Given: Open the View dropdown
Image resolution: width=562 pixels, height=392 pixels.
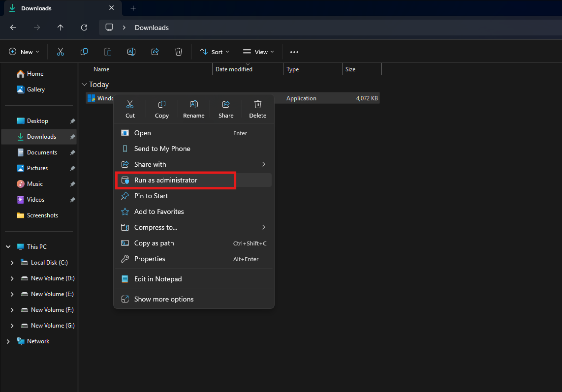Looking at the screenshot, I should click(x=258, y=52).
